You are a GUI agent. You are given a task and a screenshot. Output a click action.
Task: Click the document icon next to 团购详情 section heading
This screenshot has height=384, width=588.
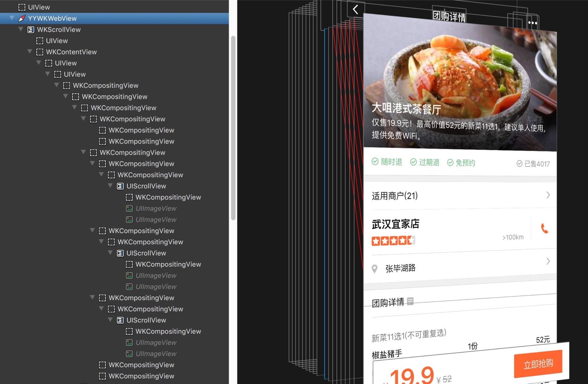[410, 301]
